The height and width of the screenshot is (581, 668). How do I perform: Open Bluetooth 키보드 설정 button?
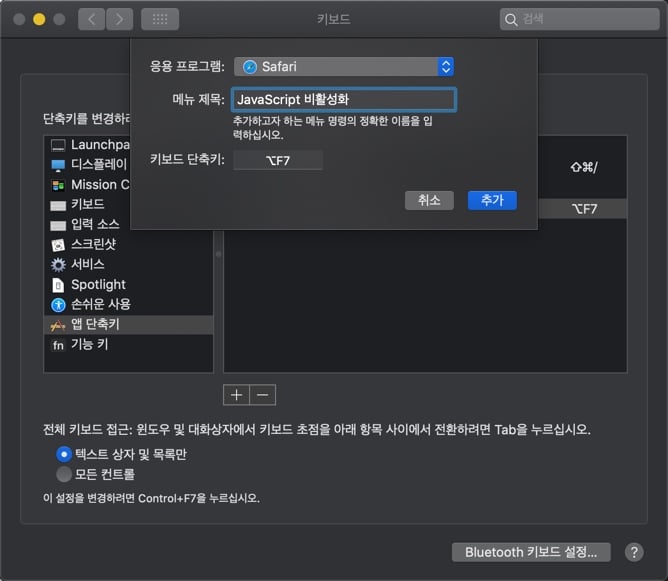[531, 552]
